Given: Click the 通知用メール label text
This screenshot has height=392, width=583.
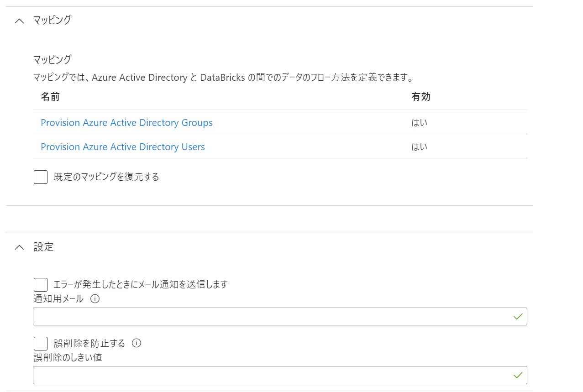Looking at the screenshot, I should pos(58,299).
